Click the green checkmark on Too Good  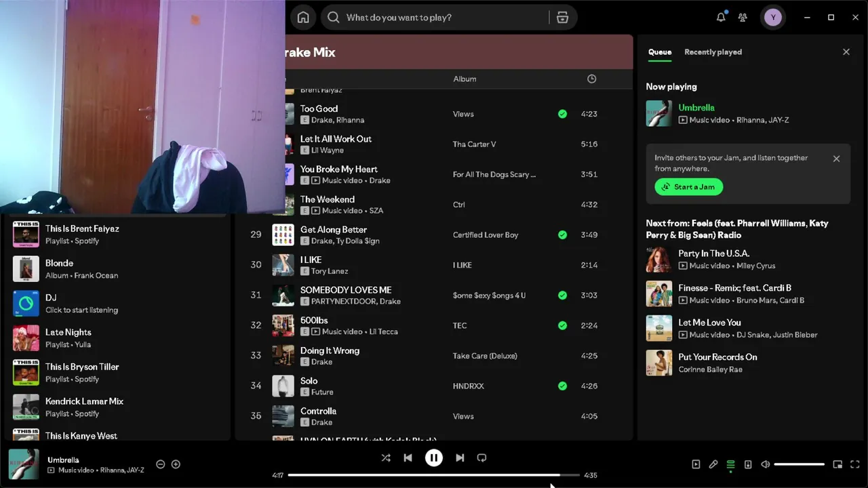point(562,114)
